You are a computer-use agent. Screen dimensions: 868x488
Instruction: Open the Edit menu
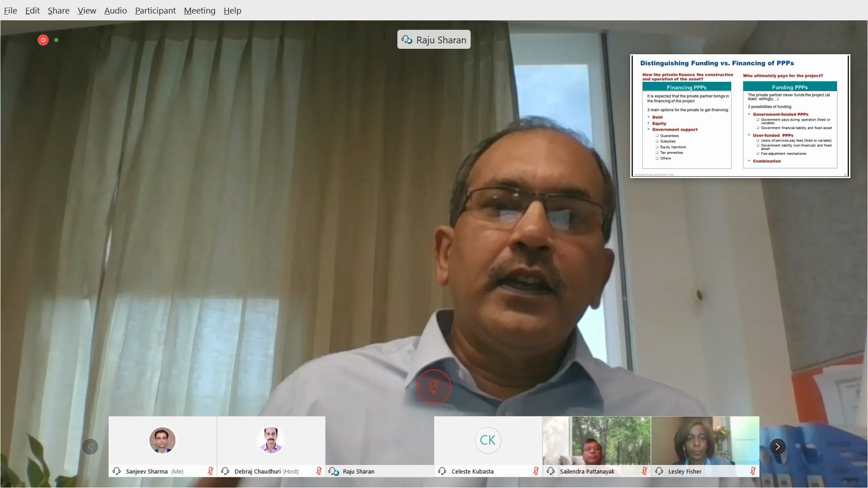pos(32,10)
